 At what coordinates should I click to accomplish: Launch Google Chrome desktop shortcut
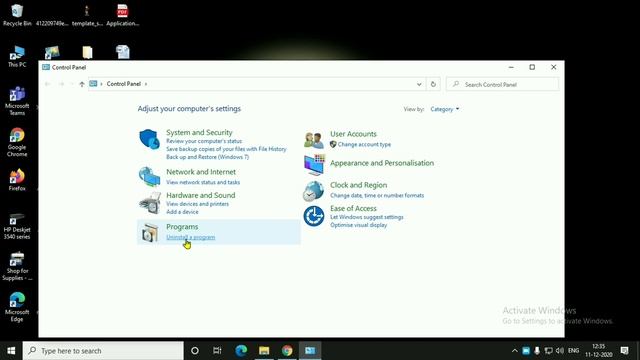pos(17,142)
